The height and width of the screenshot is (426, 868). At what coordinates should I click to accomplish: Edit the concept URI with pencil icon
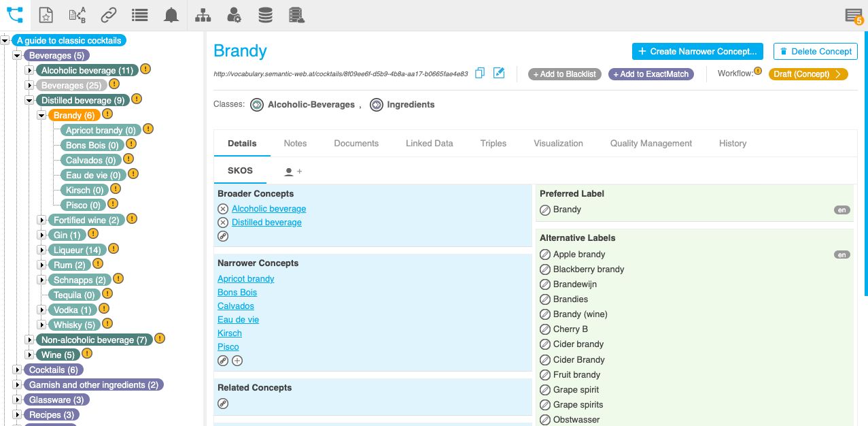point(499,73)
